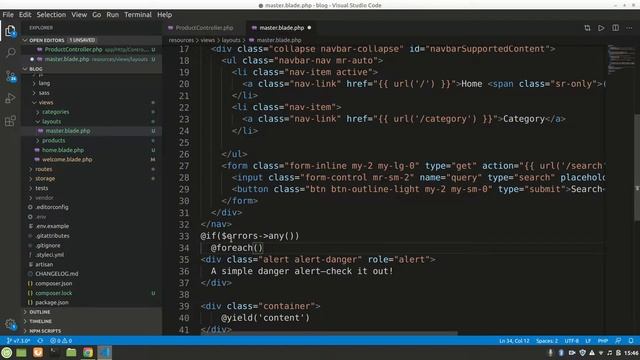Click the show-desktop green icon in the taskbar
640x360 pixels.
(x=21, y=352)
